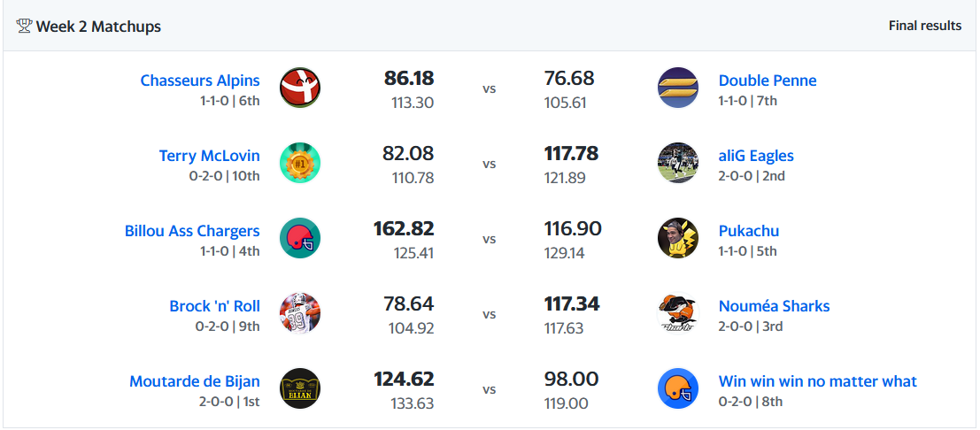Image resolution: width=980 pixels, height=430 pixels.
Task: Open Billou Ass Chargers team link
Action: pyautogui.click(x=192, y=231)
